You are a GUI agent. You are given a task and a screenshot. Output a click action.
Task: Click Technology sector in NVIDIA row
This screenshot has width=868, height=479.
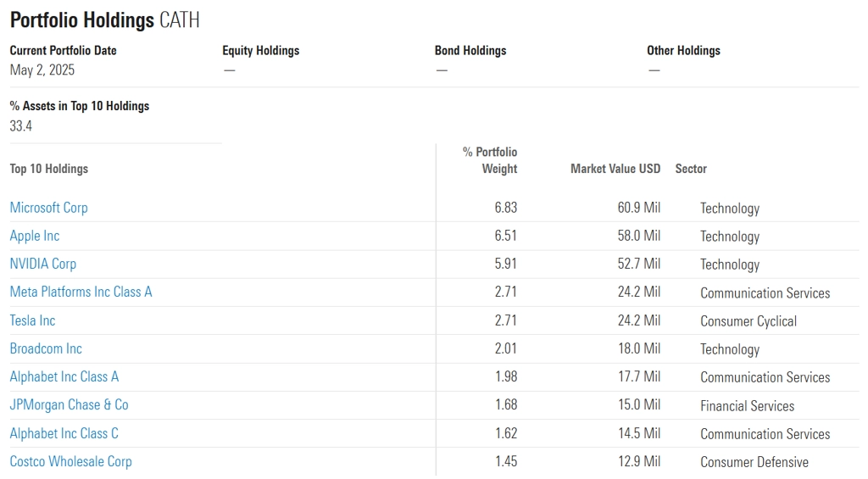pyautogui.click(x=730, y=265)
